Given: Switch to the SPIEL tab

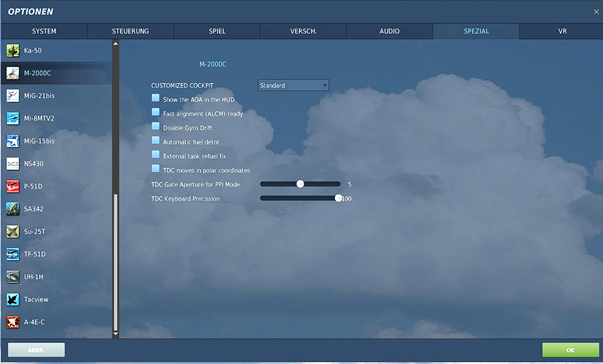Looking at the screenshot, I should coord(217,31).
